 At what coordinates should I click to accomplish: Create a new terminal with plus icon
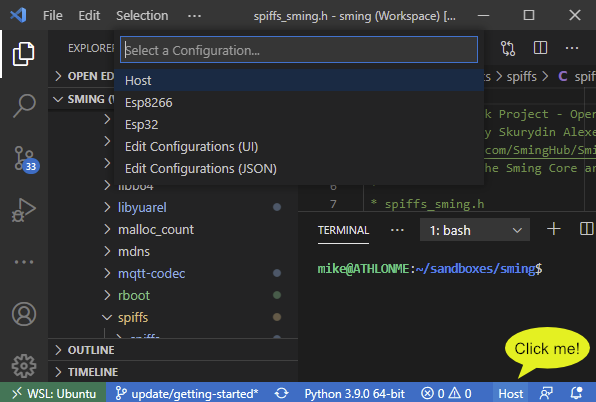(554, 229)
